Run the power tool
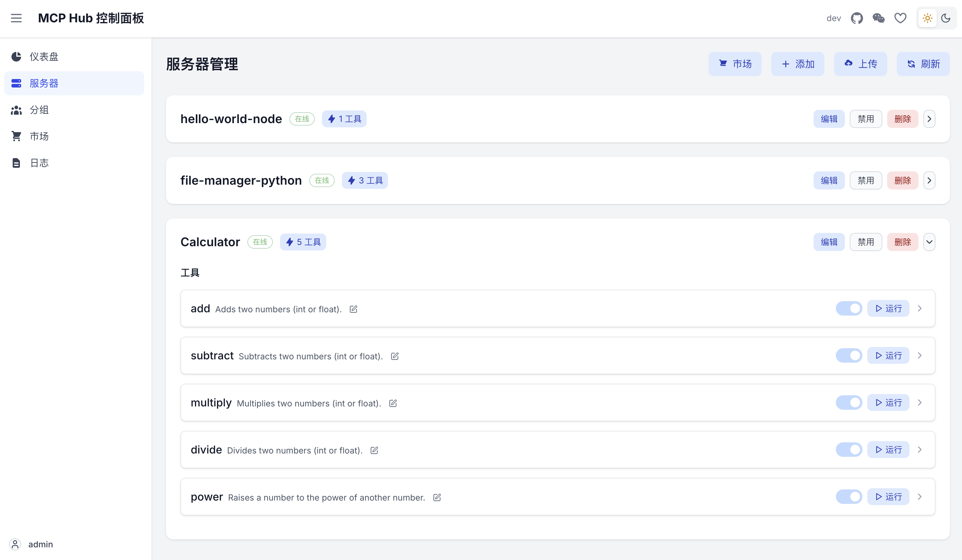The image size is (962, 560). click(x=888, y=497)
